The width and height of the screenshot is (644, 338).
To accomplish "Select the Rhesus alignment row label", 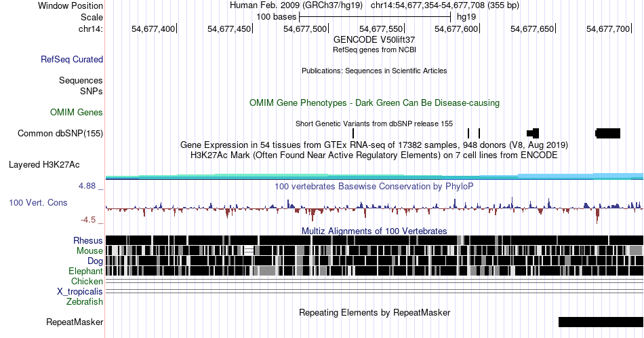I will point(88,240).
